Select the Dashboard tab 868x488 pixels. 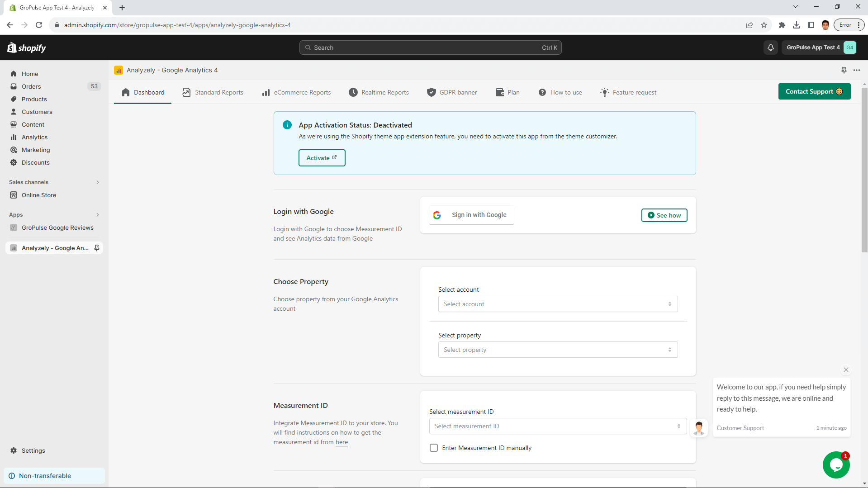coord(142,92)
